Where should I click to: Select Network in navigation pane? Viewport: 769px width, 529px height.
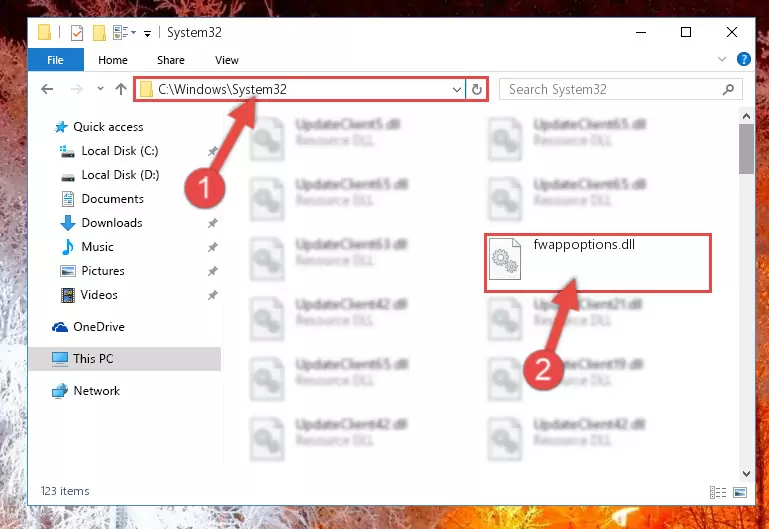pos(86,391)
